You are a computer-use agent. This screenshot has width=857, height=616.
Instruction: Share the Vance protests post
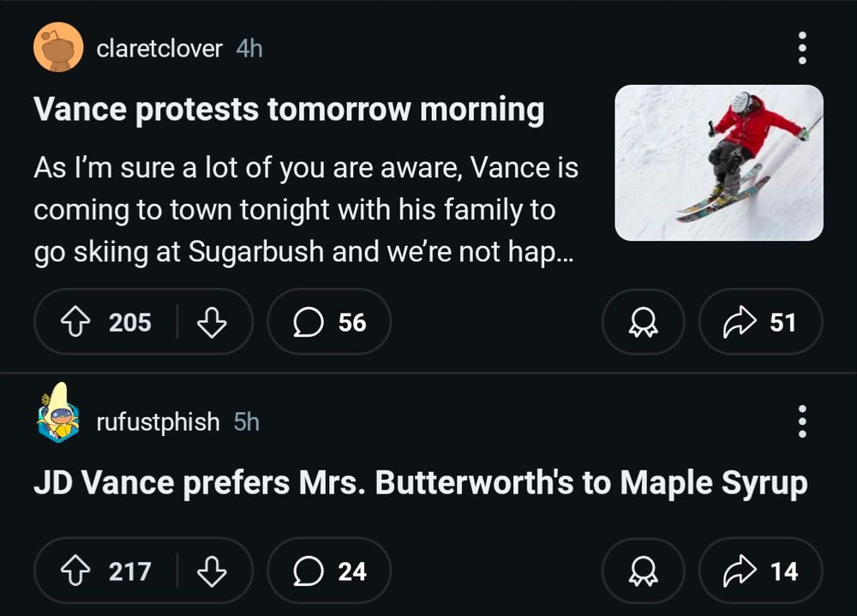pyautogui.click(x=760, y=322)
